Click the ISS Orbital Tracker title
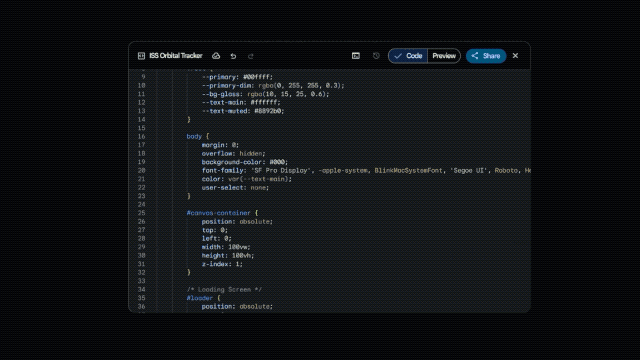The height and width of the screenshot is (360, 640). [x=176, y=56]
